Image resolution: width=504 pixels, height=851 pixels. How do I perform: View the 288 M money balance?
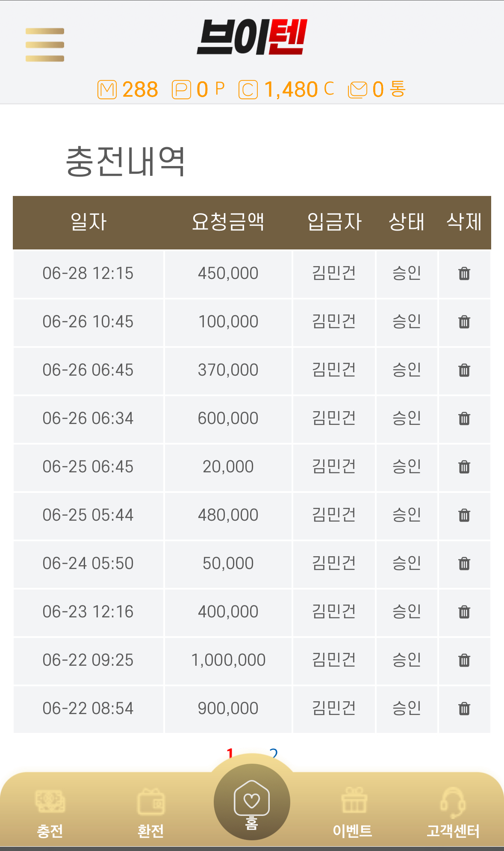[x=128, y=89]
